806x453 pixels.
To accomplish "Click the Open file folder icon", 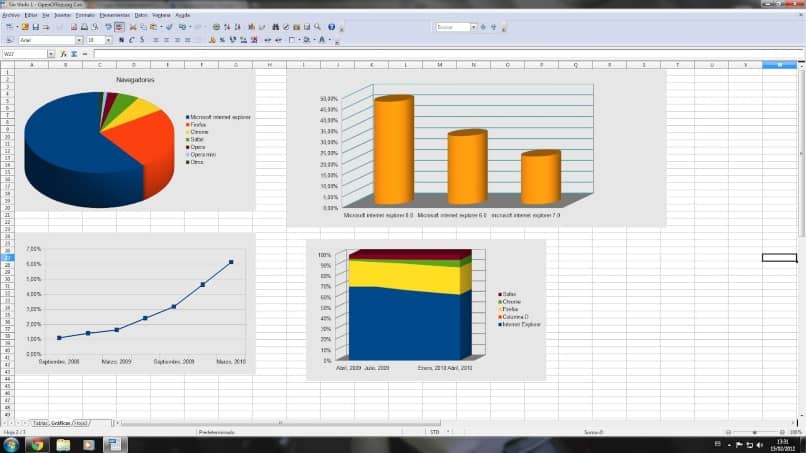I will pos(25,27).
